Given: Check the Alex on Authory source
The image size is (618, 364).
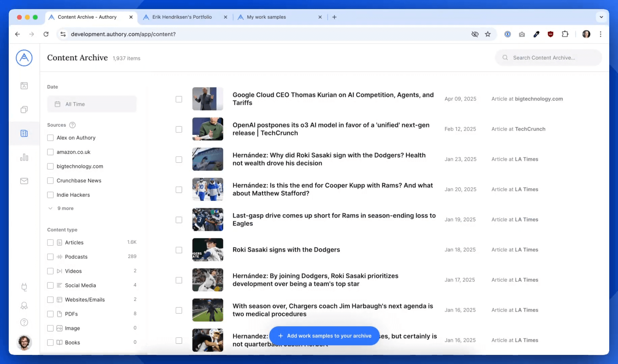Looking at the screenshot, I should (x=50, y=138).
